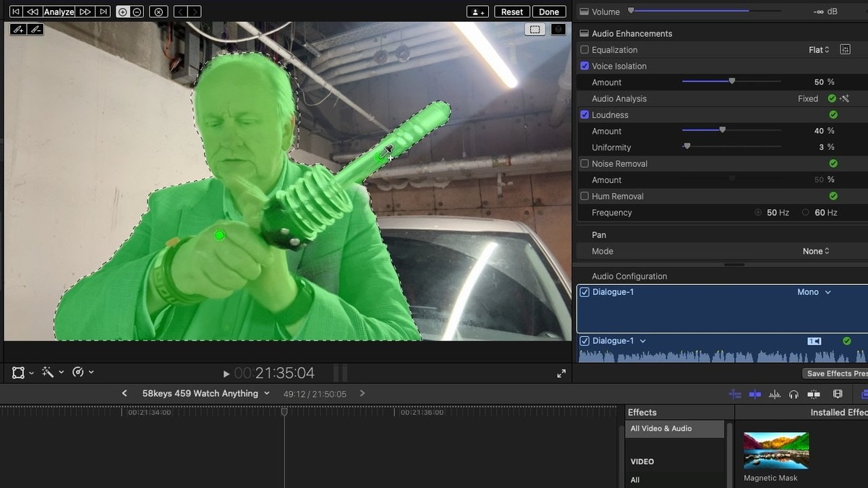868x488 pixels.
Task: Select the 60 Hz frequency radio button
Action: (806, 213)
